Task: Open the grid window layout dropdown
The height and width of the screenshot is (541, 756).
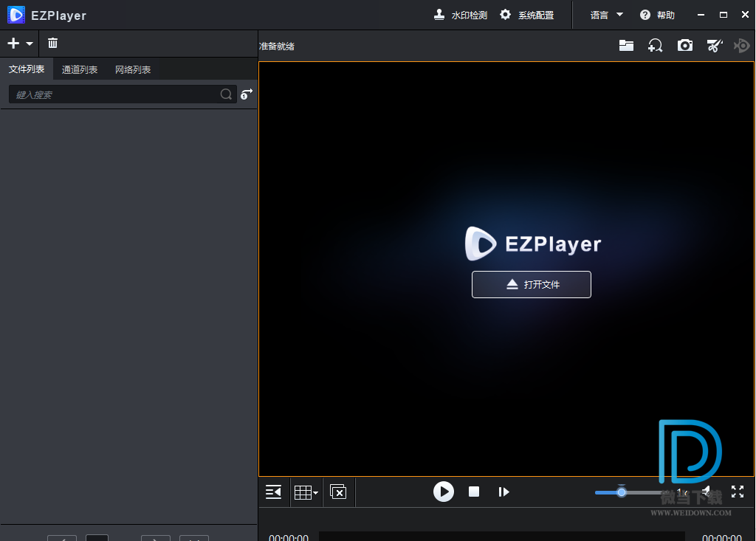Action: coord(306,492)
